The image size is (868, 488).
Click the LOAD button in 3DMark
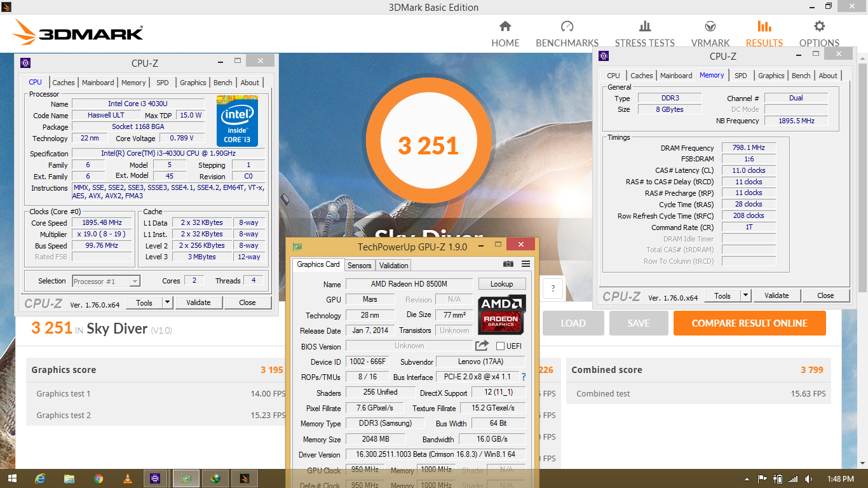573,323
